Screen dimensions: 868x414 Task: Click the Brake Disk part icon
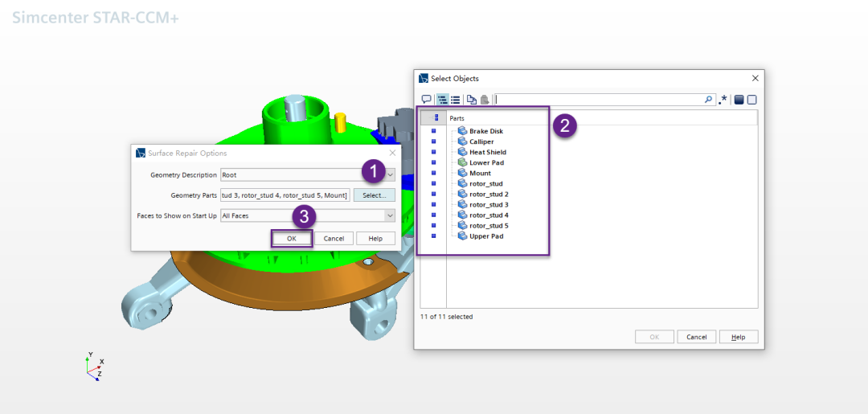[462, 131]
